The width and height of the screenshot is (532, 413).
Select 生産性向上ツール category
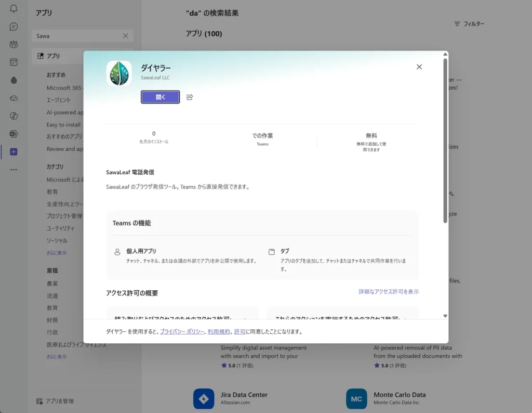(65, 204)
